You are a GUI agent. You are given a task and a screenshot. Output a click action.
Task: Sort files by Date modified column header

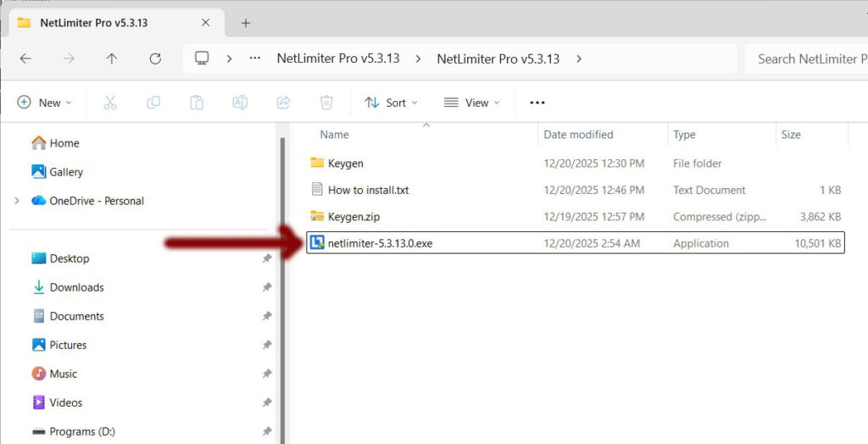578,135
